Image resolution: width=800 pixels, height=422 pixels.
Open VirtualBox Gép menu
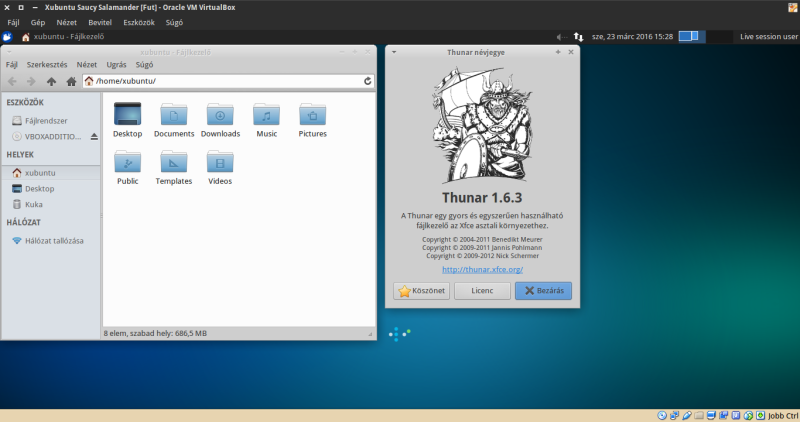38,22
